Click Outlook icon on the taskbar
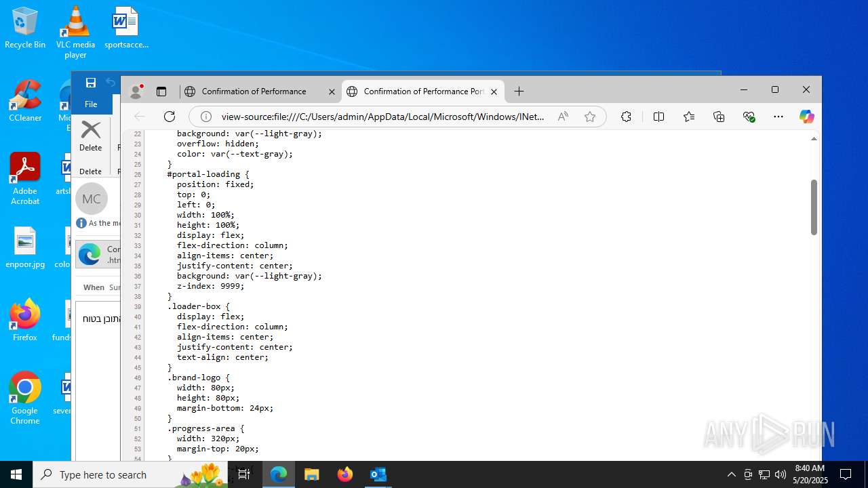868x488 pixels. pyautogui.click(x=378, y=474)
